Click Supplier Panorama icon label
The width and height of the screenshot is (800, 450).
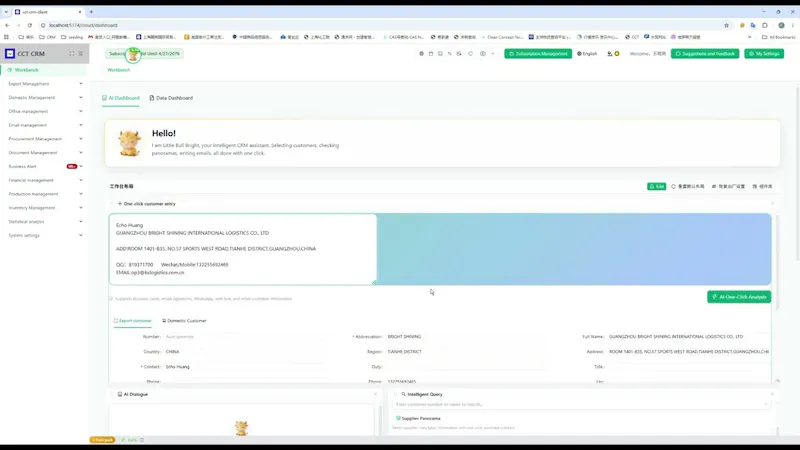(x=418, y=418)
